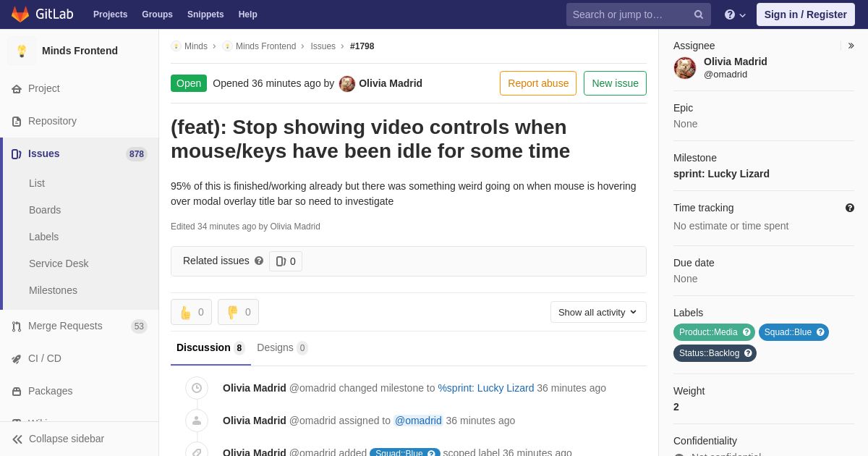Click the Open status badge

click(189, 83)
